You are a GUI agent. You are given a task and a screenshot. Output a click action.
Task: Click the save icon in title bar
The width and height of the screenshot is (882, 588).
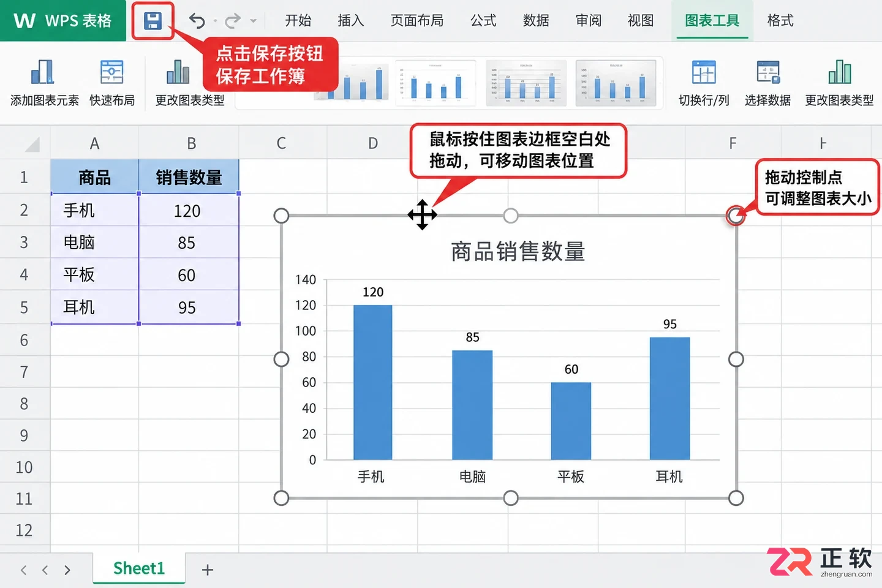tap(153, 21)
